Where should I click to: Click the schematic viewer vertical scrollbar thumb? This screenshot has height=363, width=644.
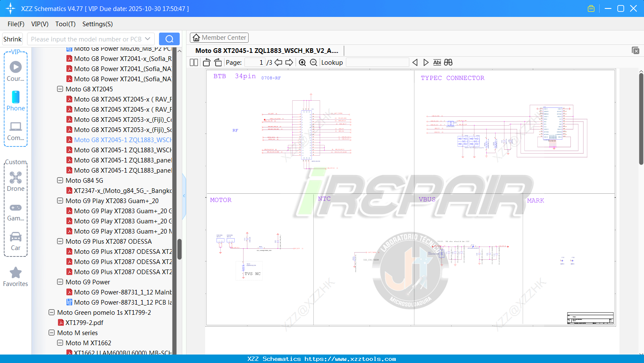641,119
